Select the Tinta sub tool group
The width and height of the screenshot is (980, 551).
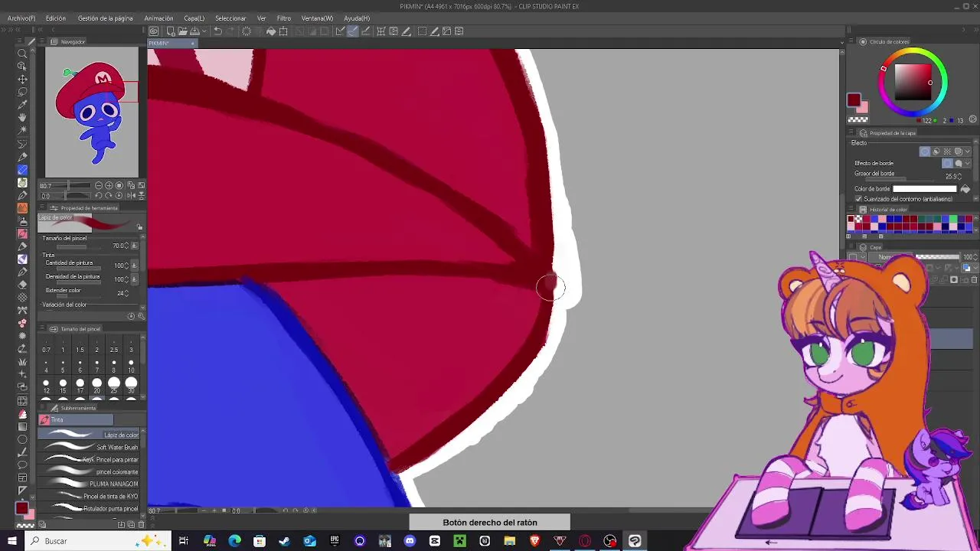(x=76, y=420)
